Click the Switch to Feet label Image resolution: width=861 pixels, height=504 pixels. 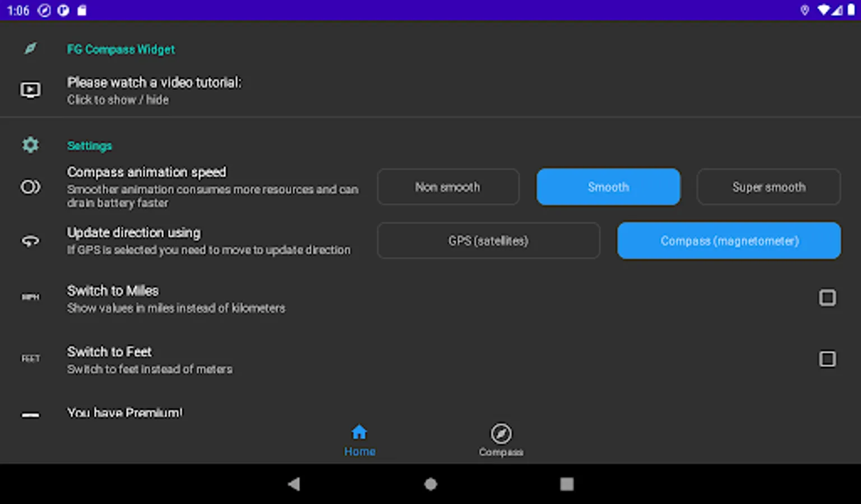tap(109, 352)
